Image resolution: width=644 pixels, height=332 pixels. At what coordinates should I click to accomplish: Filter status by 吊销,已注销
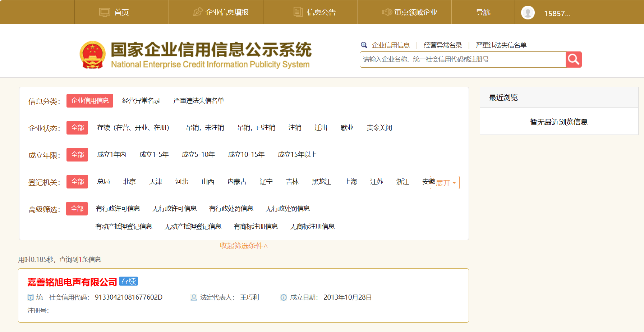tap(256, 128)
